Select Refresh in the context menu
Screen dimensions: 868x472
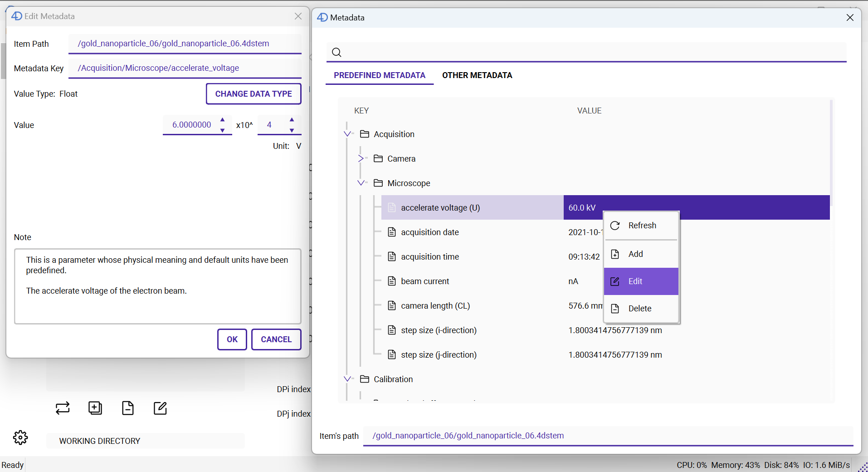[641, 226]
